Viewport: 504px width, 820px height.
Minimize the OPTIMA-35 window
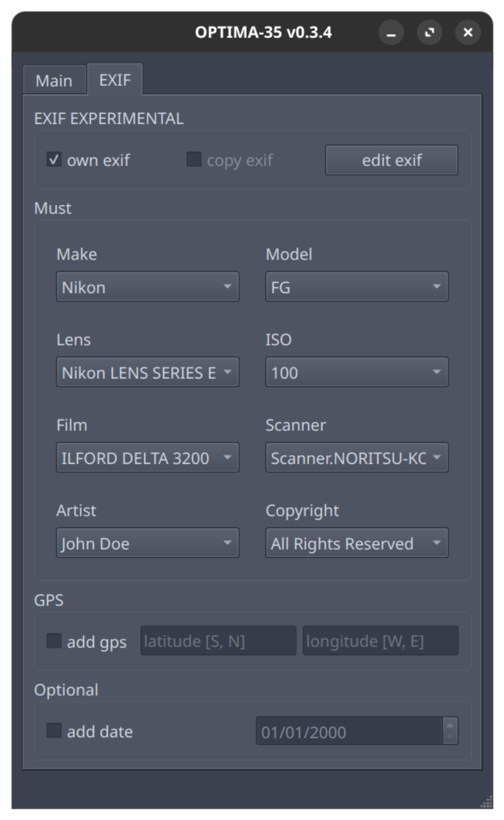click(x=391, y=33)
